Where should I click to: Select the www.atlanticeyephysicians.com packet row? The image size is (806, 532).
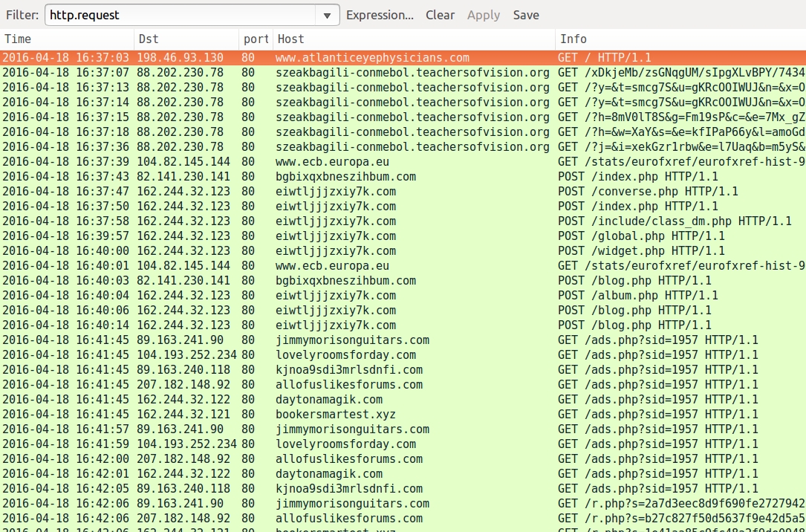[372, 58]
